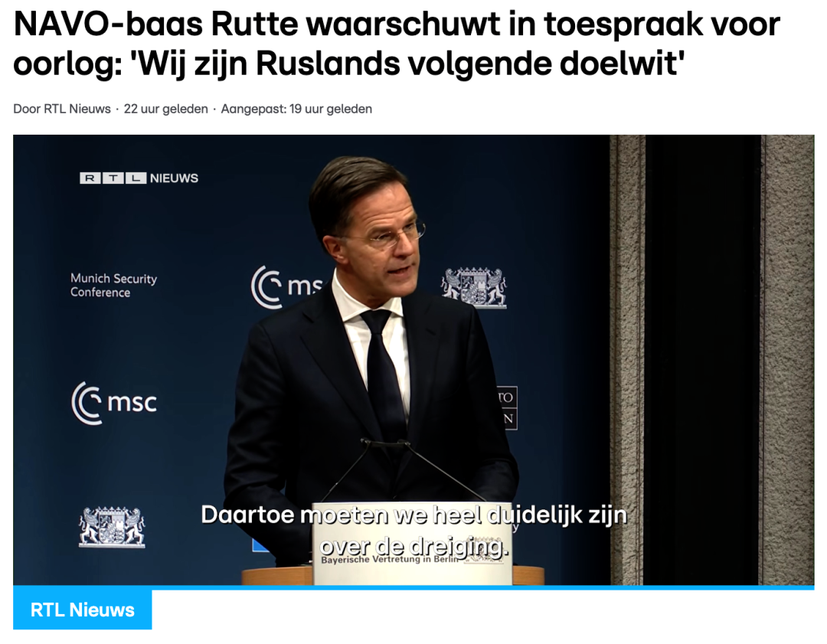Click the '22 uur geleden' timestamp
The height and width of the screenshot is (644, 827).
coord(165,110)
